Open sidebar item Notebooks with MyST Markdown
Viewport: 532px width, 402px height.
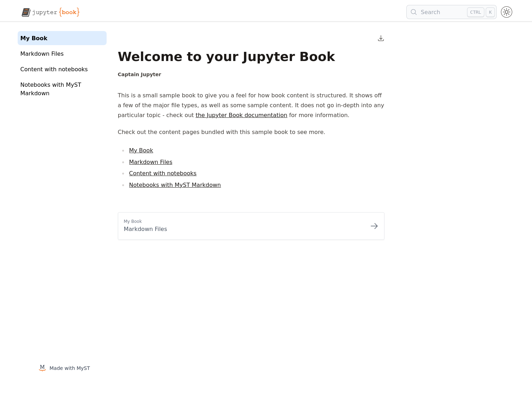pos(51,89)
